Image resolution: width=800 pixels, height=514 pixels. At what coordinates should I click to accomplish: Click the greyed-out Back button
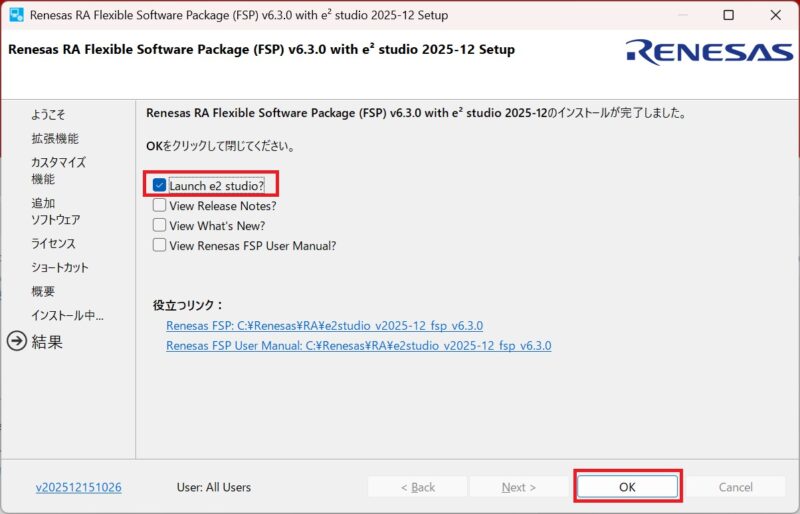[x=417, y=487]
